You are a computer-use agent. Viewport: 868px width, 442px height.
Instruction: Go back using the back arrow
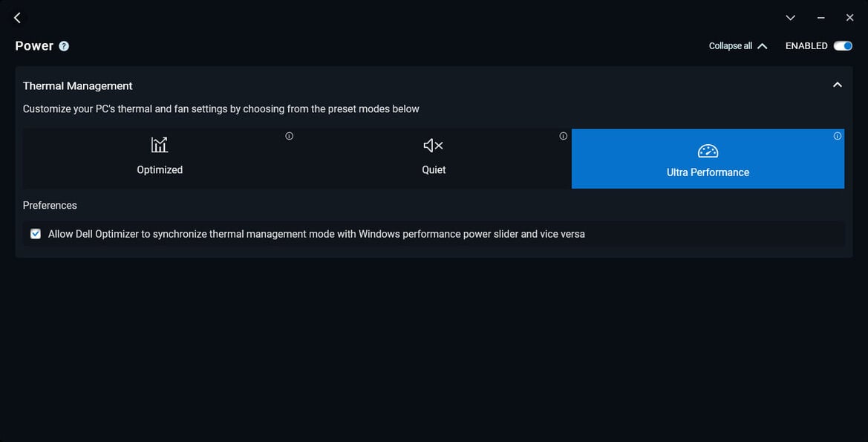pyautogui.click(x=17, y=18)
